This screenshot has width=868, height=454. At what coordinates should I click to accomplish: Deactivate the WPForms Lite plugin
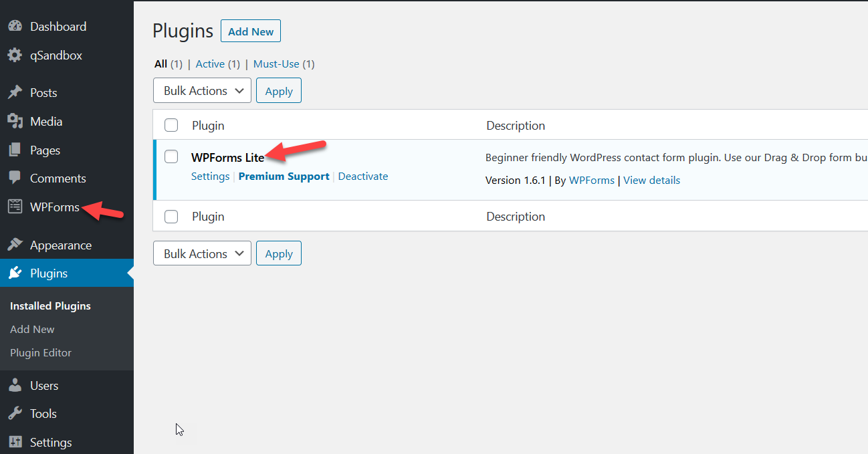click(363, 177)
